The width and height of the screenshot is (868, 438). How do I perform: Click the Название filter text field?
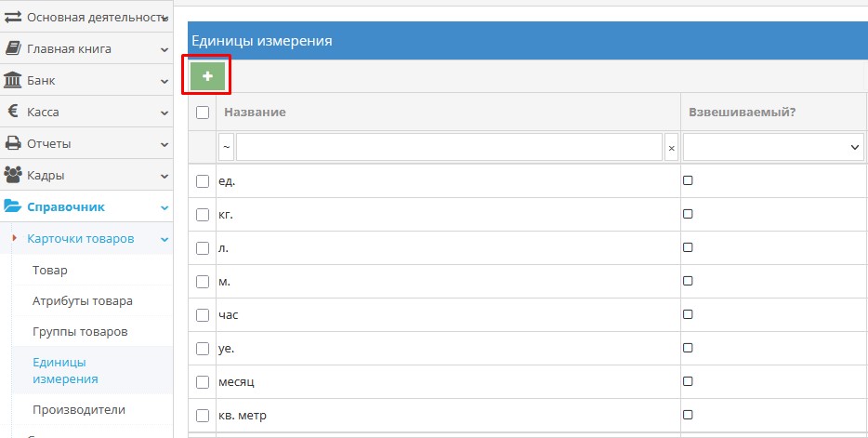coord(449,147)
